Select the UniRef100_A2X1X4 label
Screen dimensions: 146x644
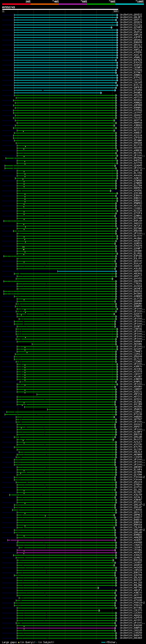pyautogui.click(x=131, y=135)
